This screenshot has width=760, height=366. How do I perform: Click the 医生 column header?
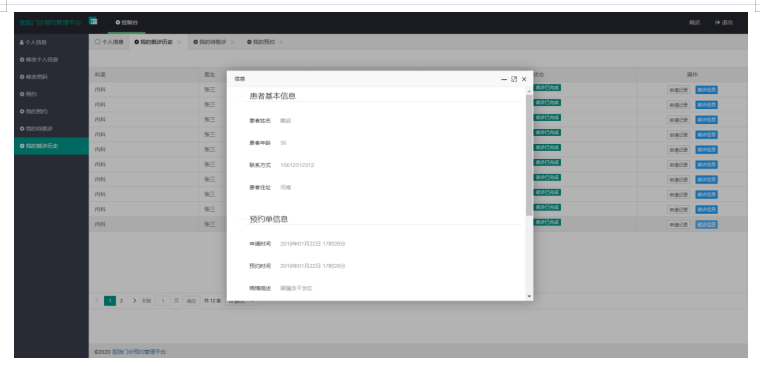tap(209, 75)
